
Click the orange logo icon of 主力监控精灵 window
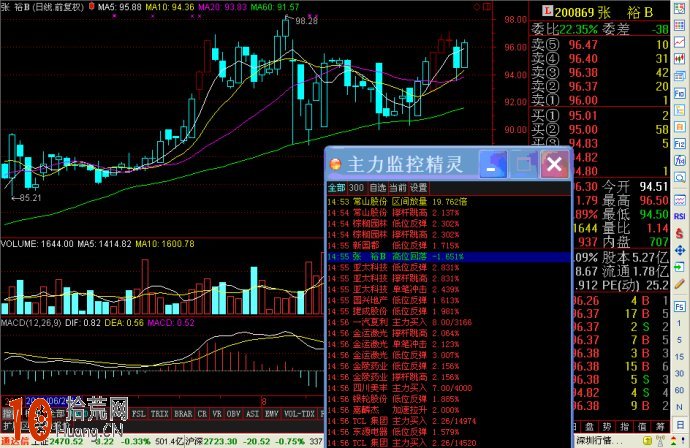click(x=335, y=165)
